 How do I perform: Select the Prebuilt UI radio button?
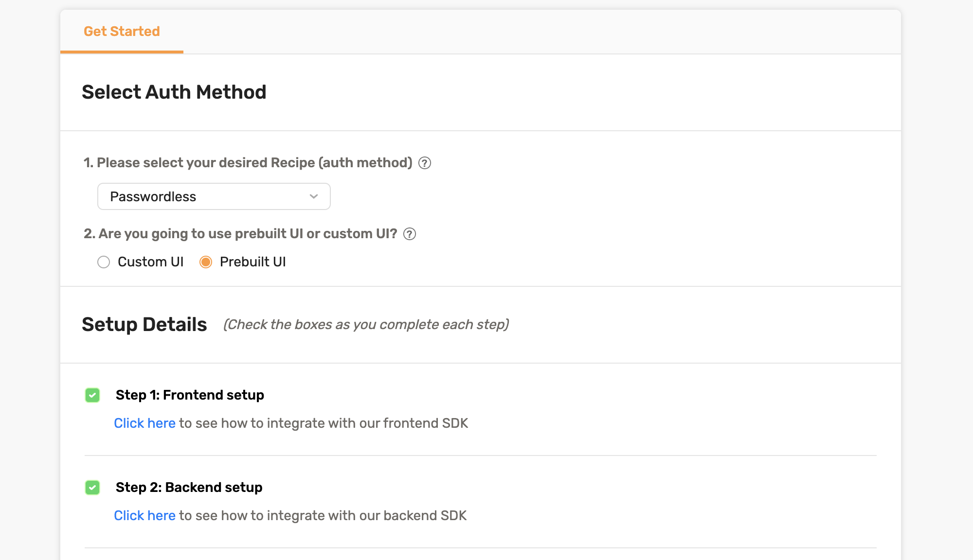[x=206, y=262]
